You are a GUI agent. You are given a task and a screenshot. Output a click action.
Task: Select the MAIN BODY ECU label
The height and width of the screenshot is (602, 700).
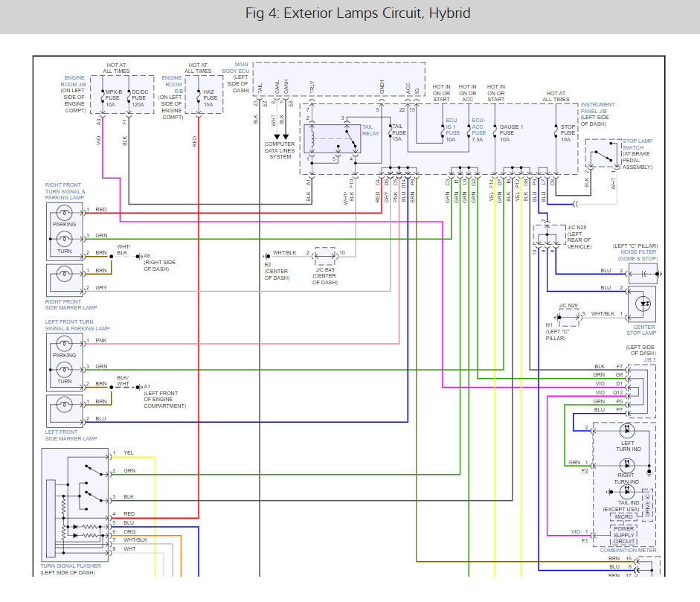pos(236,68)
